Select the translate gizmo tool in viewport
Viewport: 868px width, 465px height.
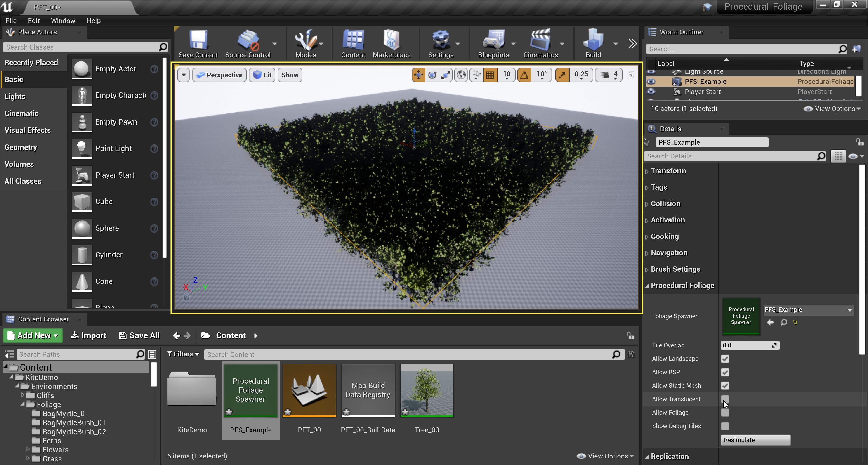pos(418,75)
